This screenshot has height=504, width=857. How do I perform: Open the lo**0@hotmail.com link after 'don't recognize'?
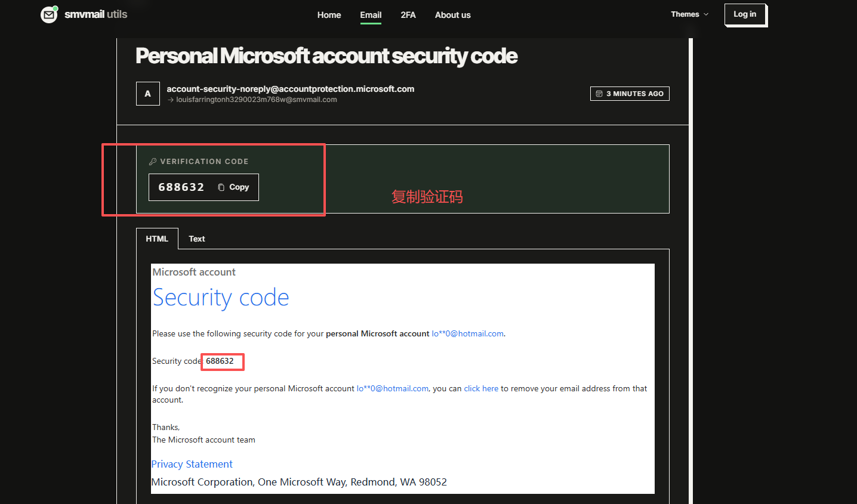point(393,388)
